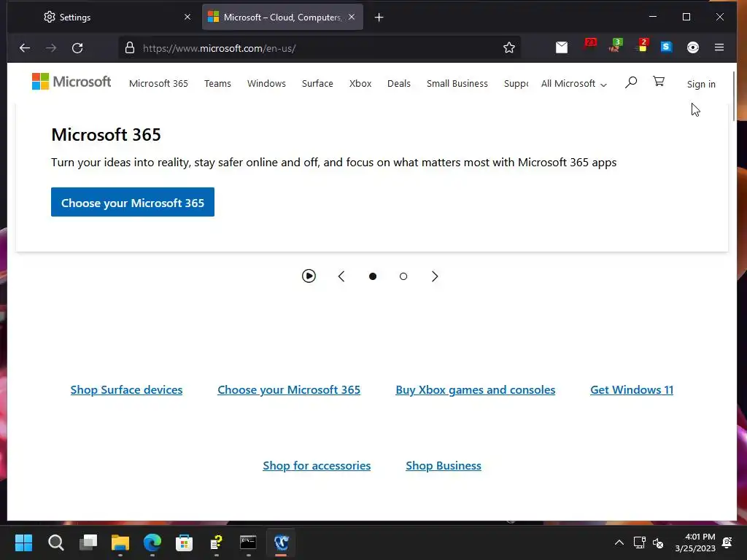
Task: Open the clock and date panel
Action: [x=695, y=542]
